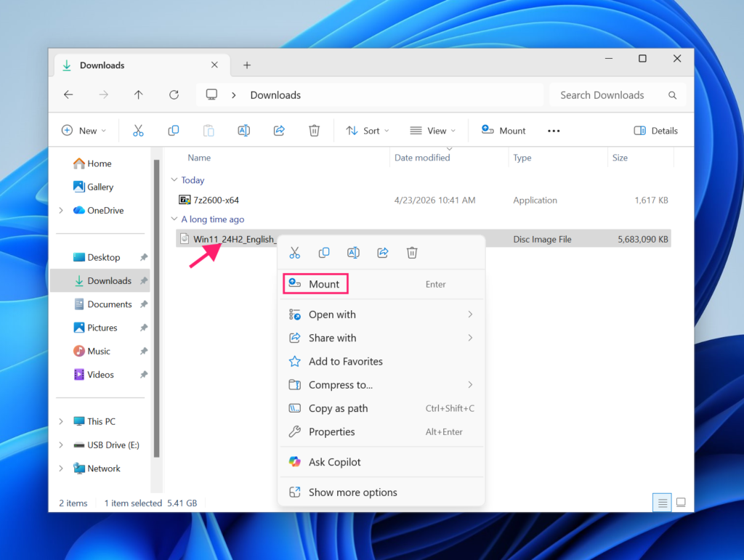Unpin Desktop from Quick access
The width and height of the screenshot is (744, 560).
pyautogui.click(x=144, y=257)
